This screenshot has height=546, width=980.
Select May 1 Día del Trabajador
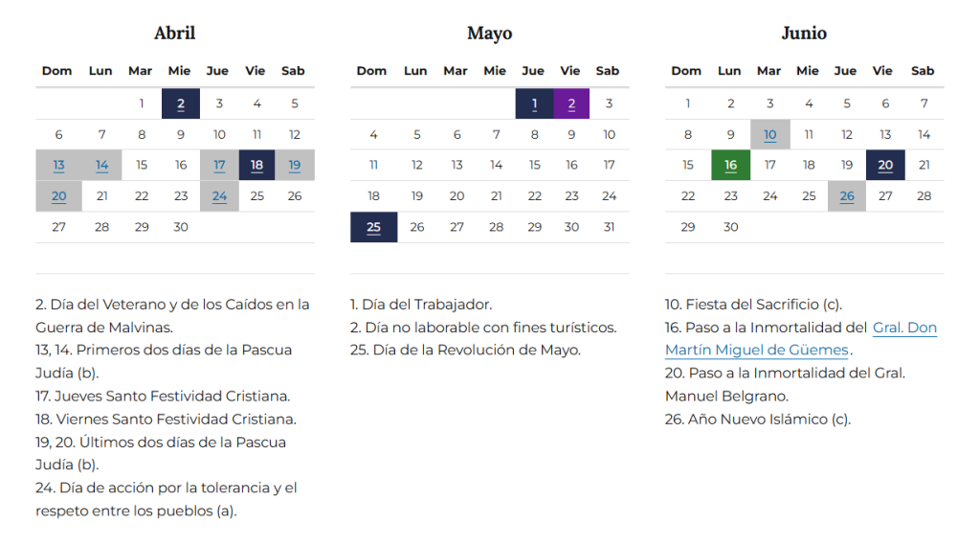[x=534, y=103]
